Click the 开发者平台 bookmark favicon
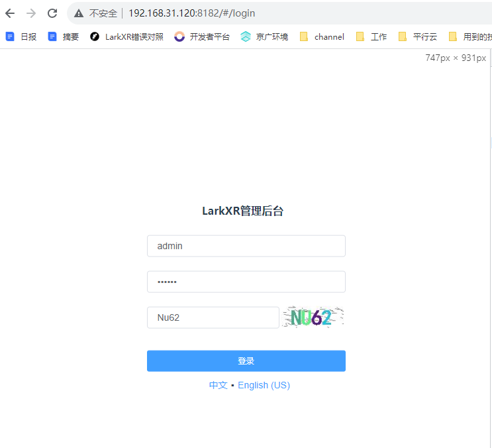Screen dimensions: 492x448 [x=179, y=36]
